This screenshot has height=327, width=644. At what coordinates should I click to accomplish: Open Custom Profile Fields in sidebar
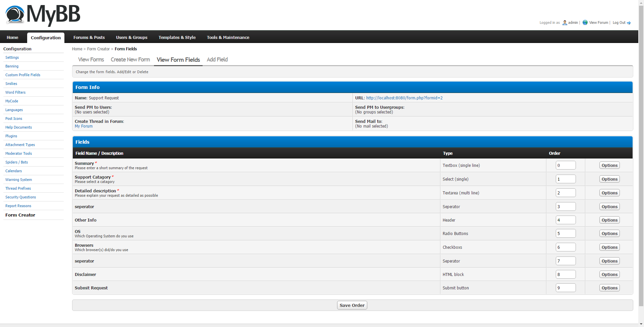point(23,75)
